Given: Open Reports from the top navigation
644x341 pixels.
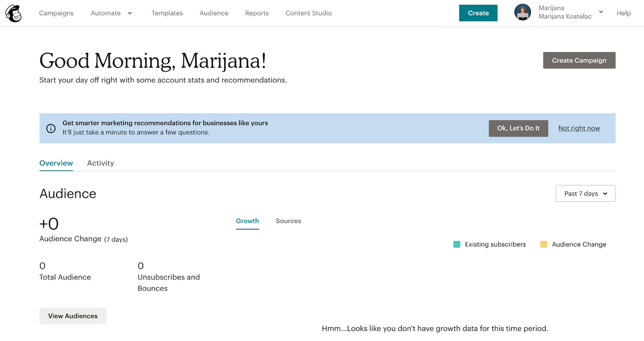Looking at the screenshot, I should coord(257,13).
